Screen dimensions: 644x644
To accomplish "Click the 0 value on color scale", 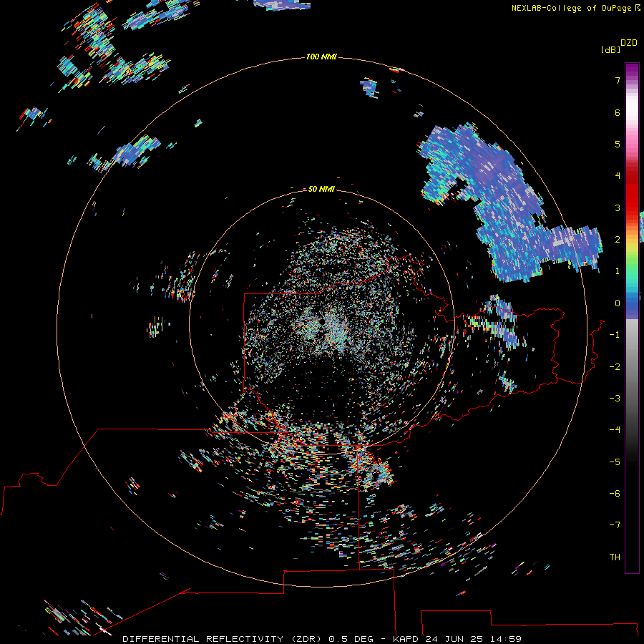I will (618, 303).
